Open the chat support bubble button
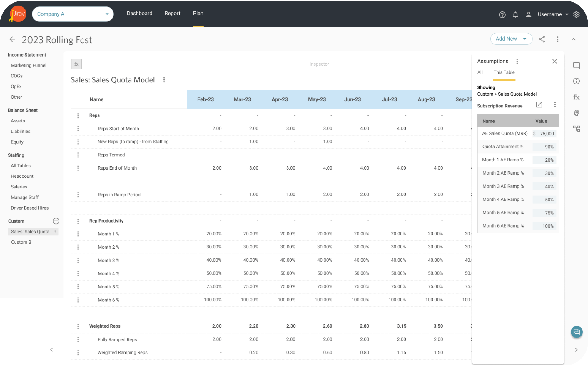Screen dimensions: 588x365 [x=577, y=332]
